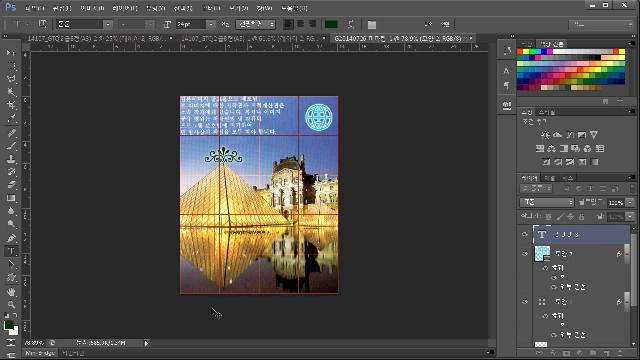Click the Add Layer Mask icon
640x360 pixels.
tap(566, 353)
